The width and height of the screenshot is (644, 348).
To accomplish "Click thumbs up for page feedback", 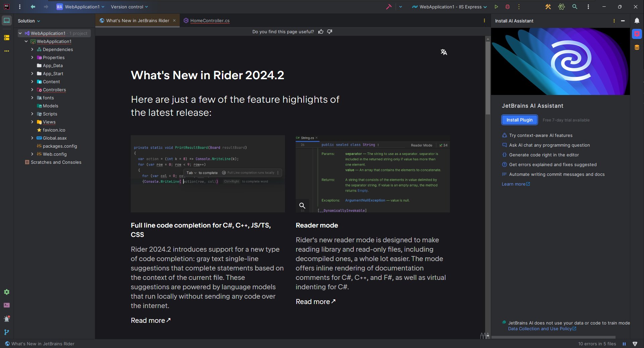I will [321, 32].
